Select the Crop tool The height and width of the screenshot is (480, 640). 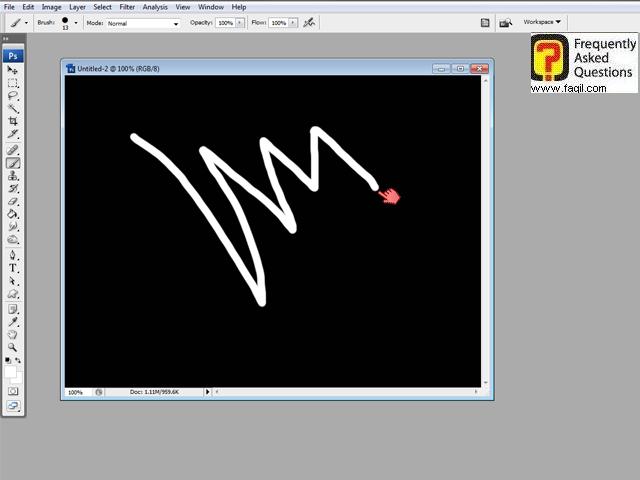14,121
